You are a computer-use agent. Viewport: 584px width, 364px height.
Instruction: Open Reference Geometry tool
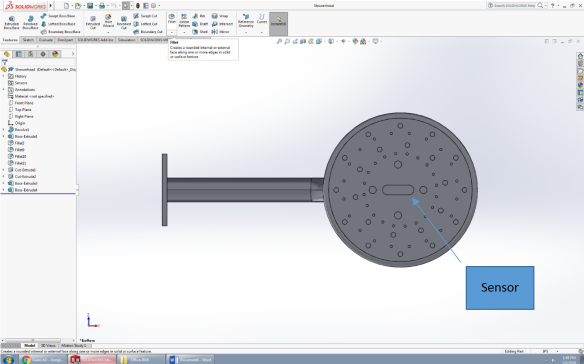click(246, 21)
